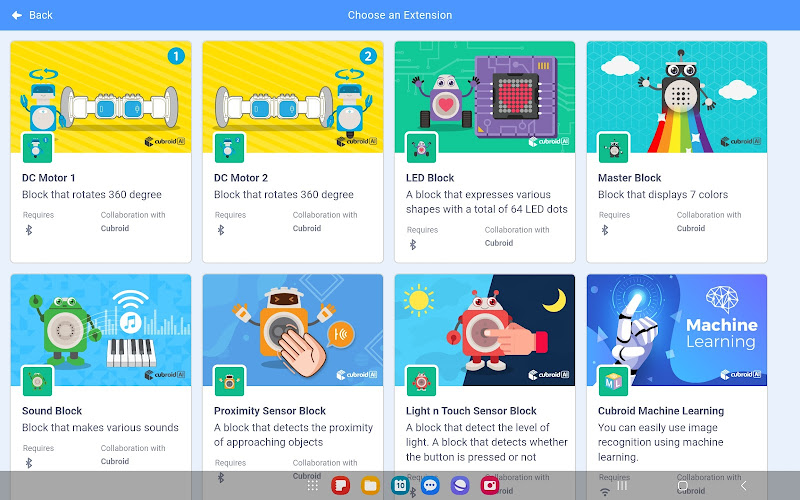Open the Calendar app in dock
The height and width of the screenshot is (500, 800).
click(x=401, y=486)
